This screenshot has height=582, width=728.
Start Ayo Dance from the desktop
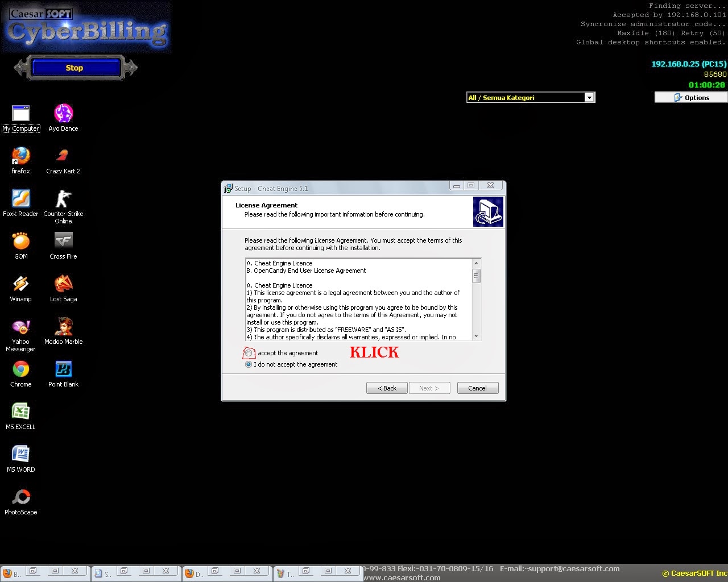63,113
